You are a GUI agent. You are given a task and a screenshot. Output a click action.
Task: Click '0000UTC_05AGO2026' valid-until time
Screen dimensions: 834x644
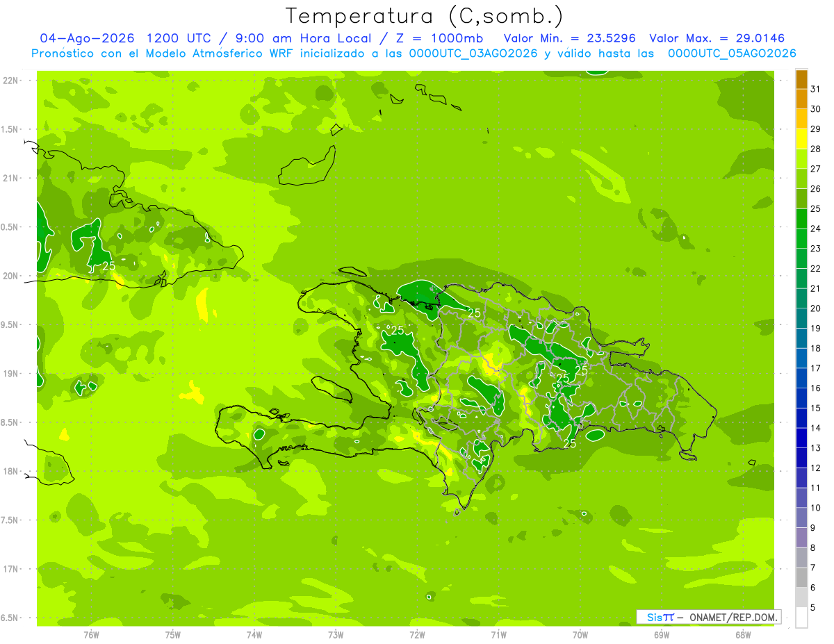coord(732,53)
